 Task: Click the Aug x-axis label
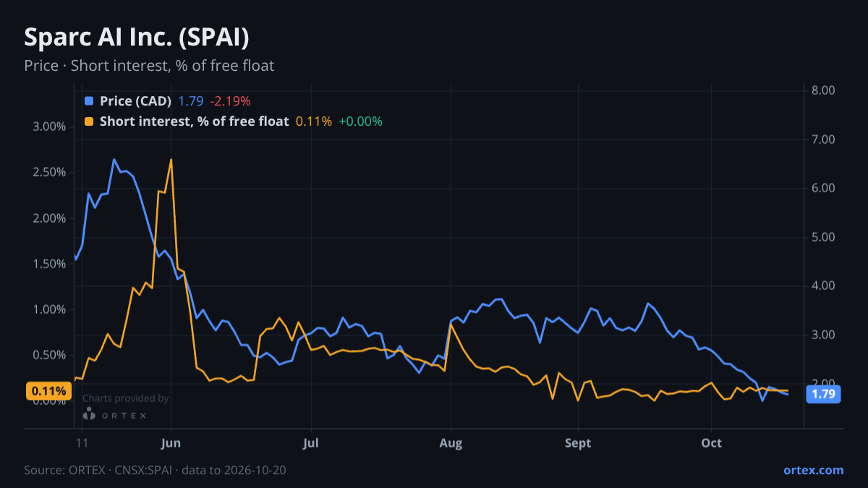click(x=451, y=443)
